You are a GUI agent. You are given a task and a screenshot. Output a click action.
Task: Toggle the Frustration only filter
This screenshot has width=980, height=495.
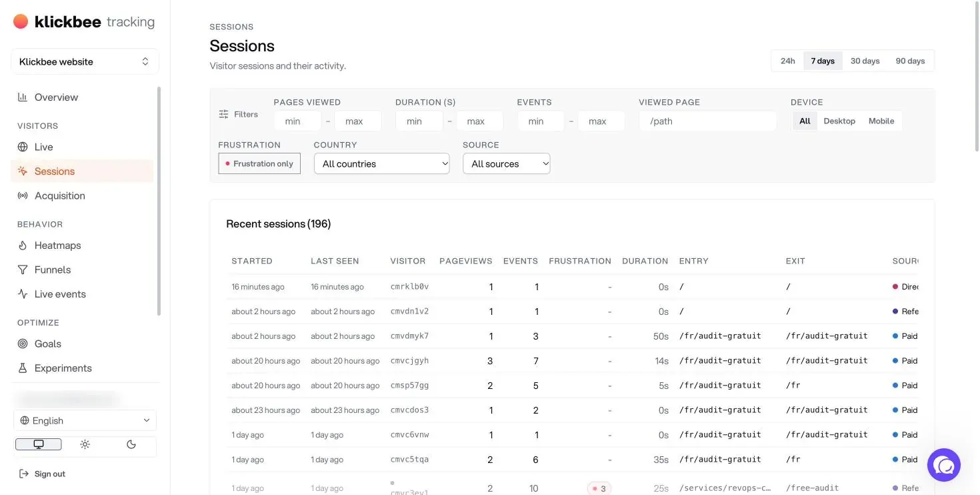(259, 163)
